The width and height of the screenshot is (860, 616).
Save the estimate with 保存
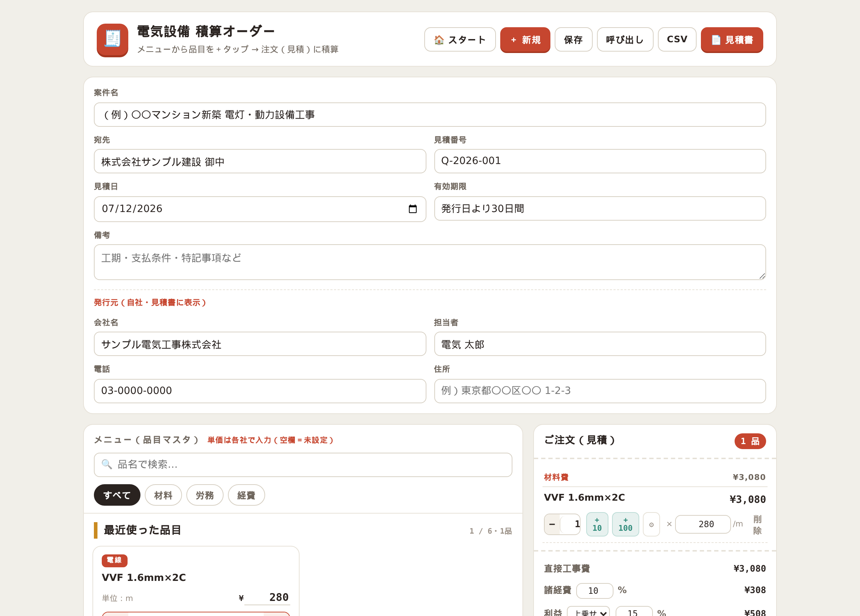[x=573, y=39]
